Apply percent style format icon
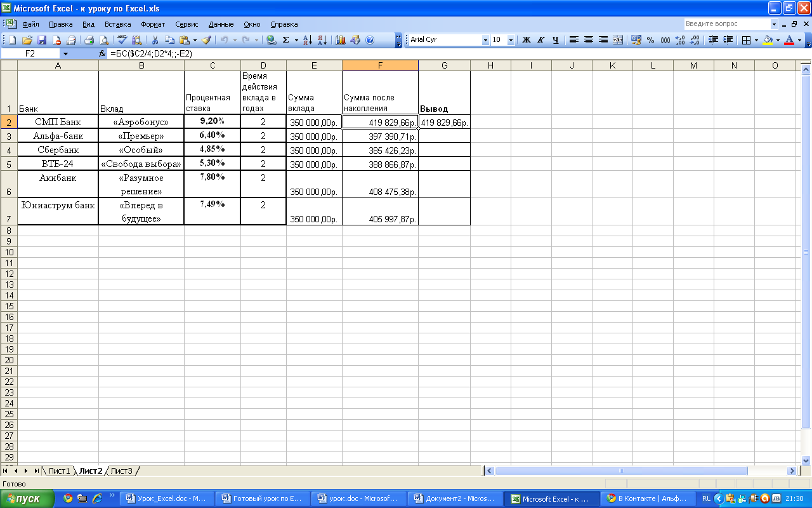Screen dimensions: 812x508 click(650, 40)
